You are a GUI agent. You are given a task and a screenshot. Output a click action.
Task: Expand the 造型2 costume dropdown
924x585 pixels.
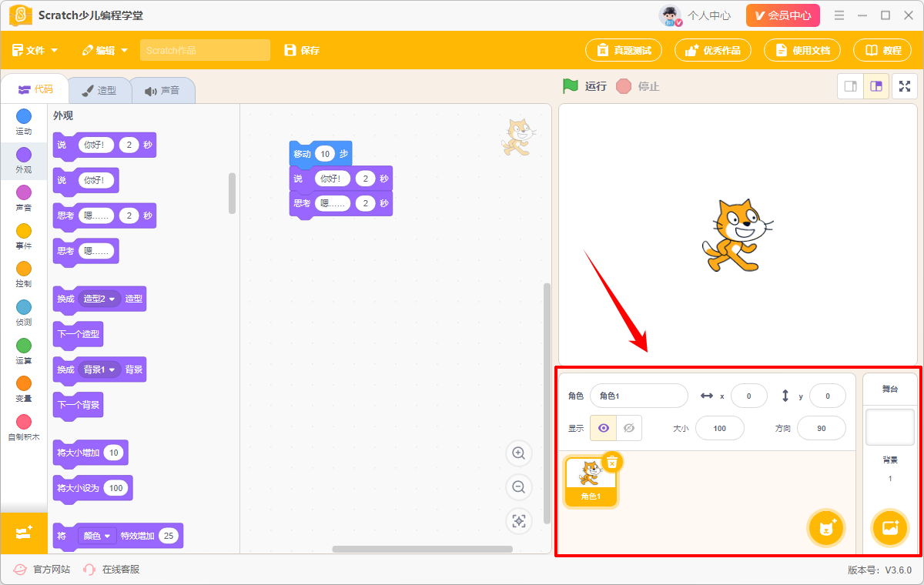(x=100, y=299)
